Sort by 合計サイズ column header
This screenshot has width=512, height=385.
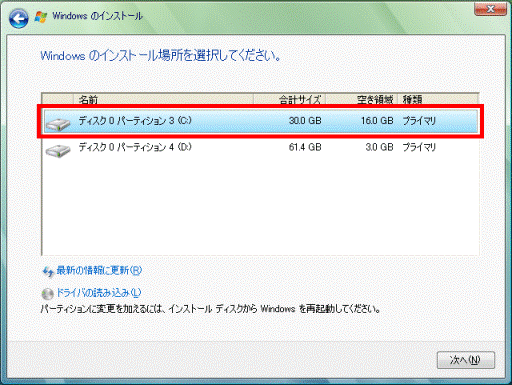(x=289, y=99)
